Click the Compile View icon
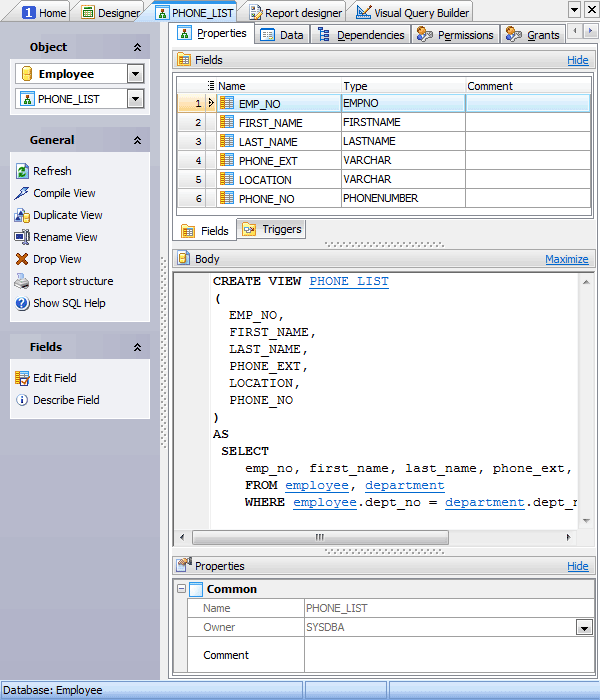Viewport: 600px width, 700px height. (23, 193)
